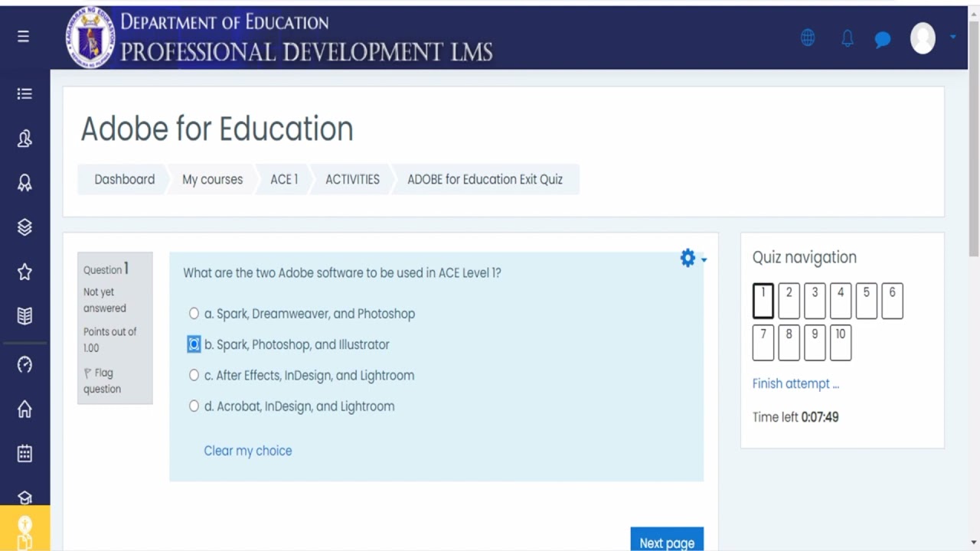This screenshot has height=551, width=980.
Task: Select option b. Spark, Photoshop, and Illustrator
Action: click(194, 344)
